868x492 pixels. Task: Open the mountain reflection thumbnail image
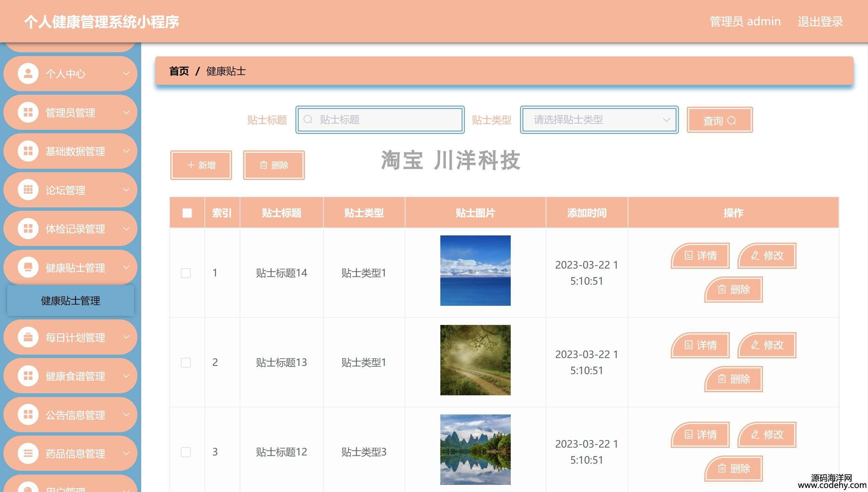click(x=475, y=450)
